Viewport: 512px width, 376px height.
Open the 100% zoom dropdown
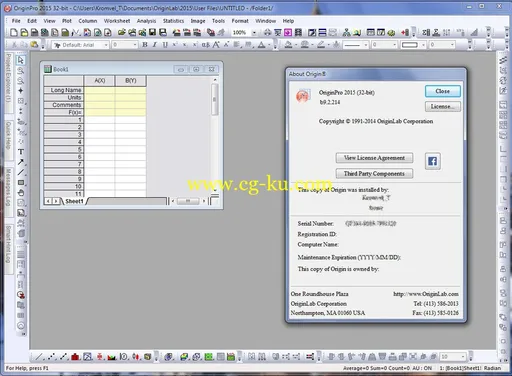(x=254, y=33)
